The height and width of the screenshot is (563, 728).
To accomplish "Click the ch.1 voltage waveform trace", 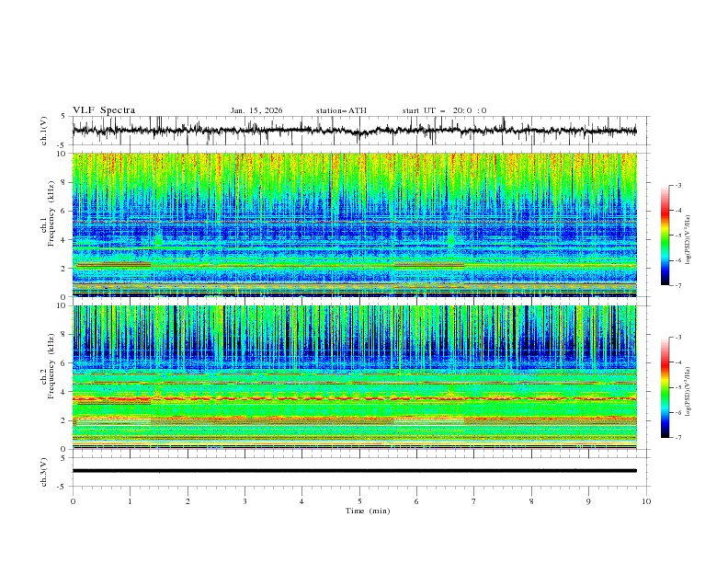I will click(355, 131).
